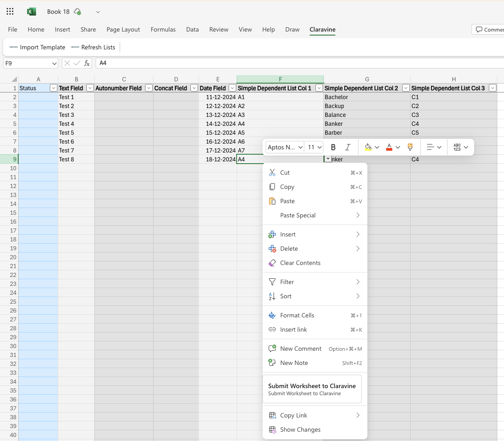Open Format Cells from the context menu
The height and width of the screenshot is (441, 504).
click(x=315, y=316)
